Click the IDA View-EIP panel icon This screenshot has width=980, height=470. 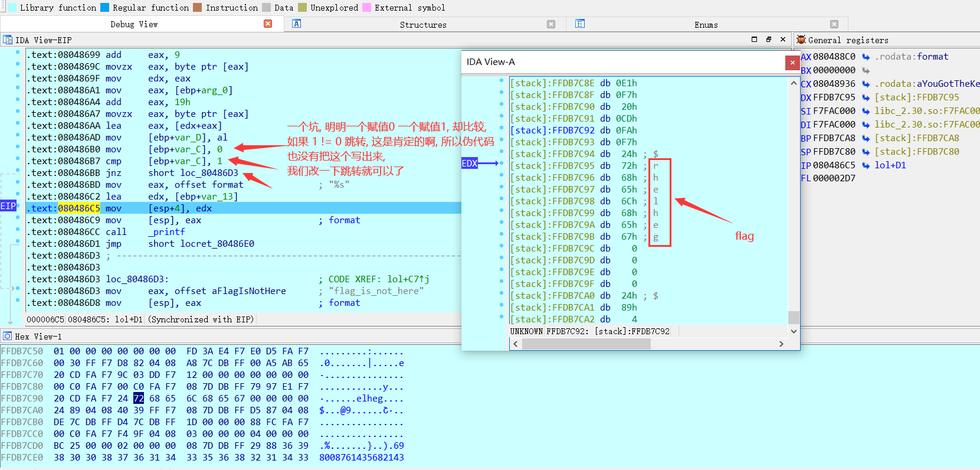coord(8,40)
